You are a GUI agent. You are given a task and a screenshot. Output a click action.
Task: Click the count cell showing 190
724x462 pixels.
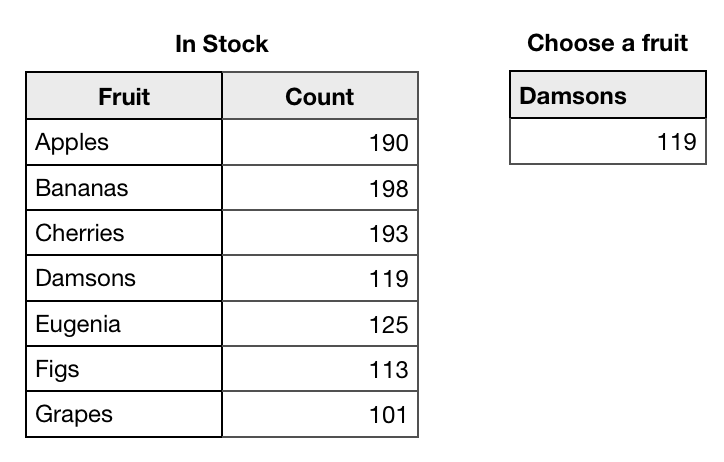[x=319, y=143]
